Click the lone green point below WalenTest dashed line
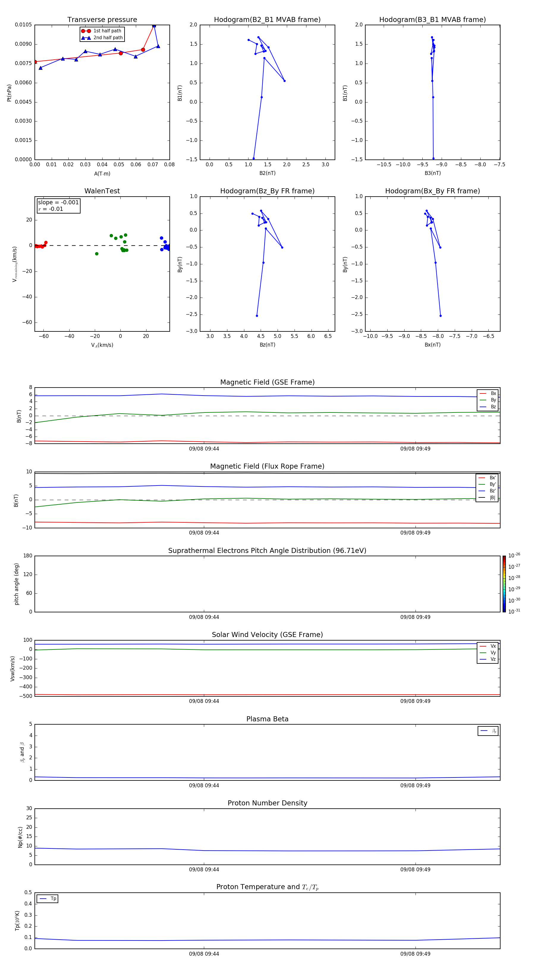The width and height of the screenshot is (535, 980). point(97,254)
